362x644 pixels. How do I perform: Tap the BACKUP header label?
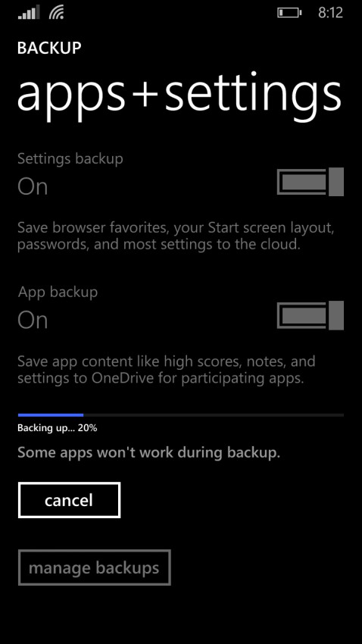coord(49,48)
